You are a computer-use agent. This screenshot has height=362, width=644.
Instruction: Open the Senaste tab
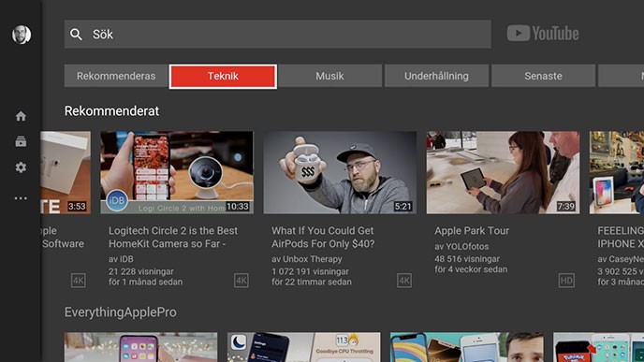tap(543, 76)
